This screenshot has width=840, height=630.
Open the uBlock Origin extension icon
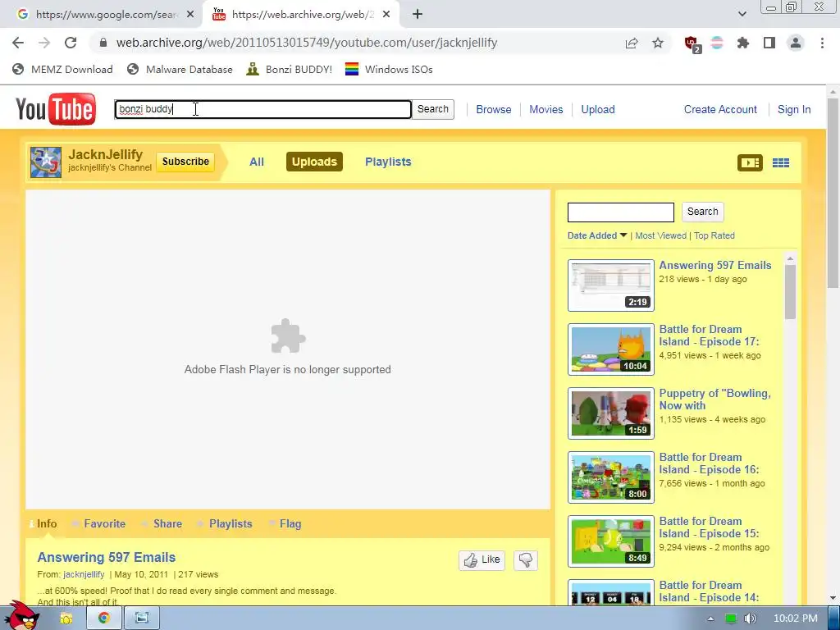click(x=692, y=43)
